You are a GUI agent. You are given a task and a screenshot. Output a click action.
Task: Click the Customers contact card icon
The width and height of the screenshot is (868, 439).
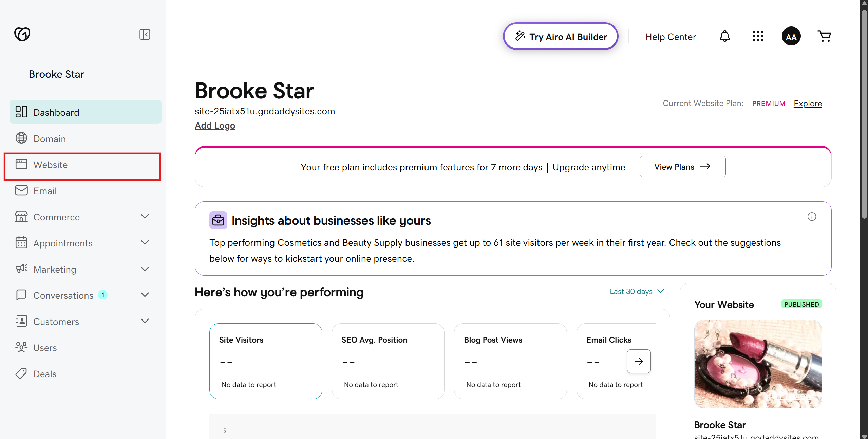click(x=21, y=321)
